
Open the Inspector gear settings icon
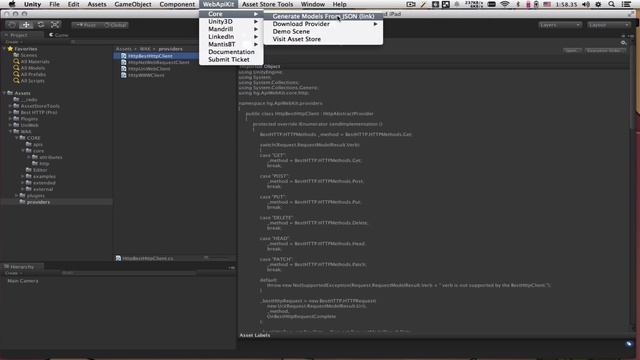[623, 42]
